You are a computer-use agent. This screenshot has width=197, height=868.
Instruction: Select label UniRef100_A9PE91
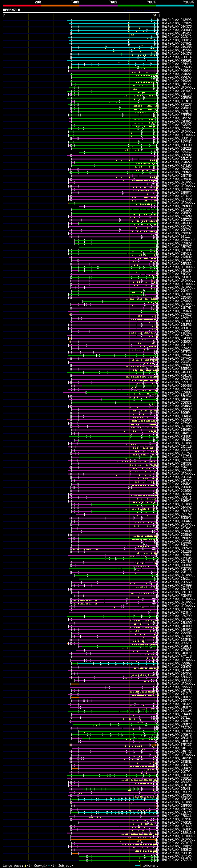tap(177, 61)
